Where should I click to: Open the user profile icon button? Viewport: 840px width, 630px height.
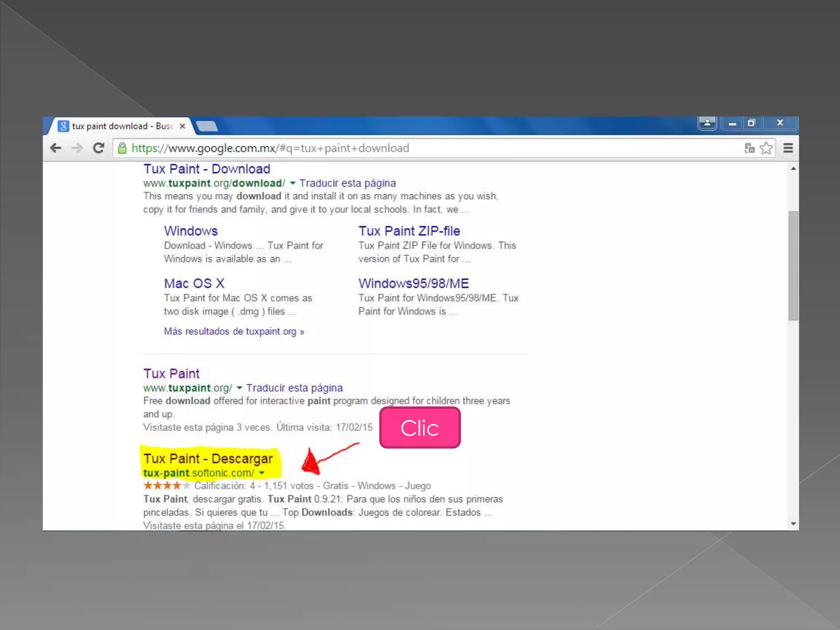(x=707, y=123)
